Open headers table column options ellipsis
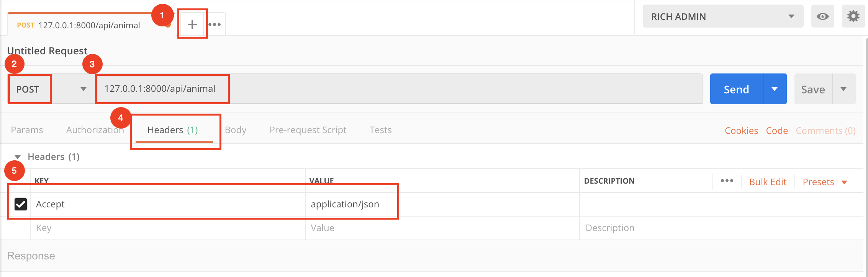This screenshot has width=868, height=277. pyautogui.click(x=727, y=181)
